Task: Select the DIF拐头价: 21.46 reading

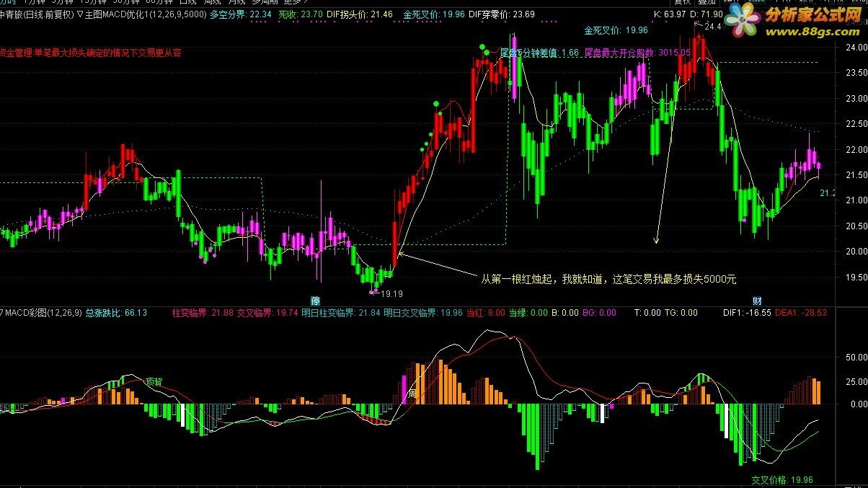Action: [360, 14]
